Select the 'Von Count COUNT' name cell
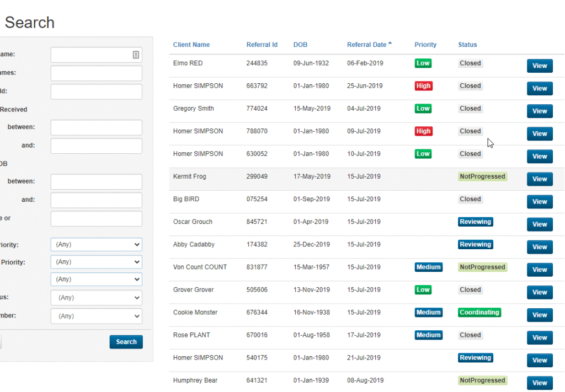The height and width of the screenshot is (392, 565). click(200, 267)
